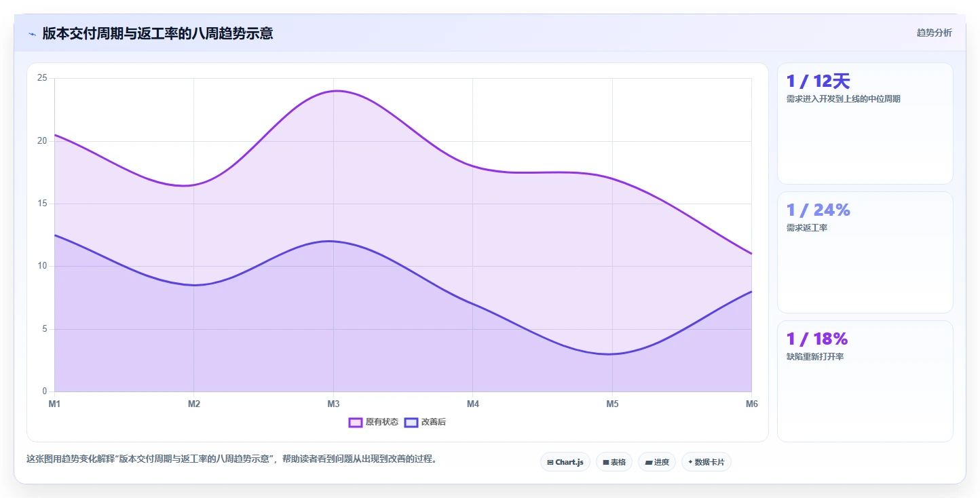Click the 需求进入开发到上线的中位周期 caption
This screenshot has width=980, height=498.
[x=843, y=99]
